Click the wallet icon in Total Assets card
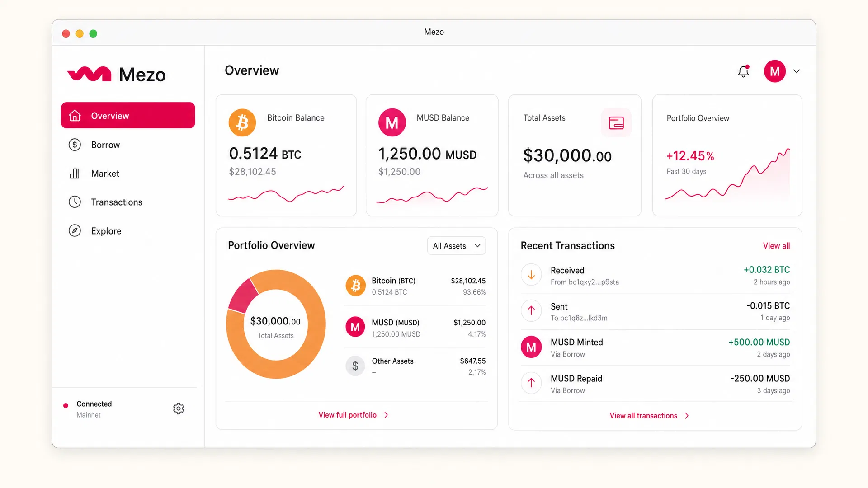The image size is (868, 488). [x=616, y=123]
